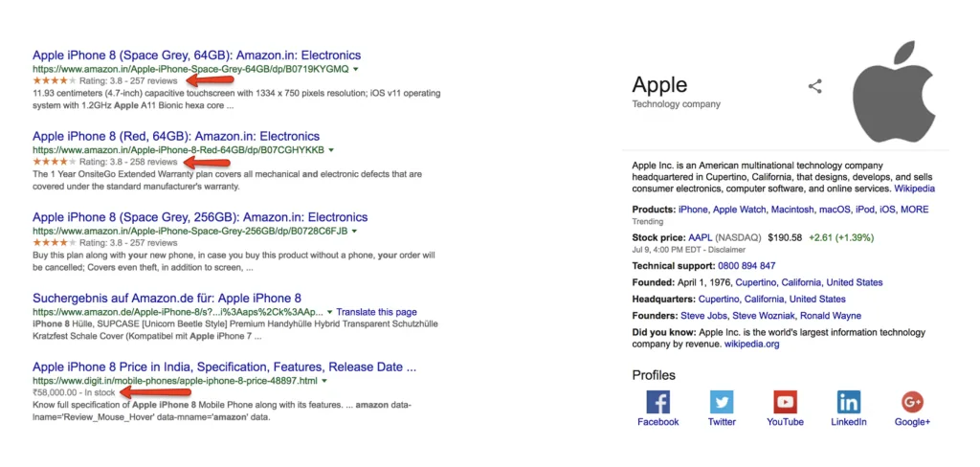This screenshot has width=980, height=467.
Task: Open Suchergebnis auf Amazon.de result
Action: [x=167, y=299]
